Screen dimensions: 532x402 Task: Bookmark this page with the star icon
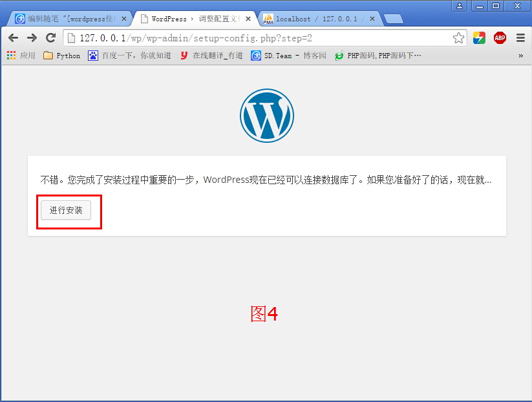pos(458,38)
